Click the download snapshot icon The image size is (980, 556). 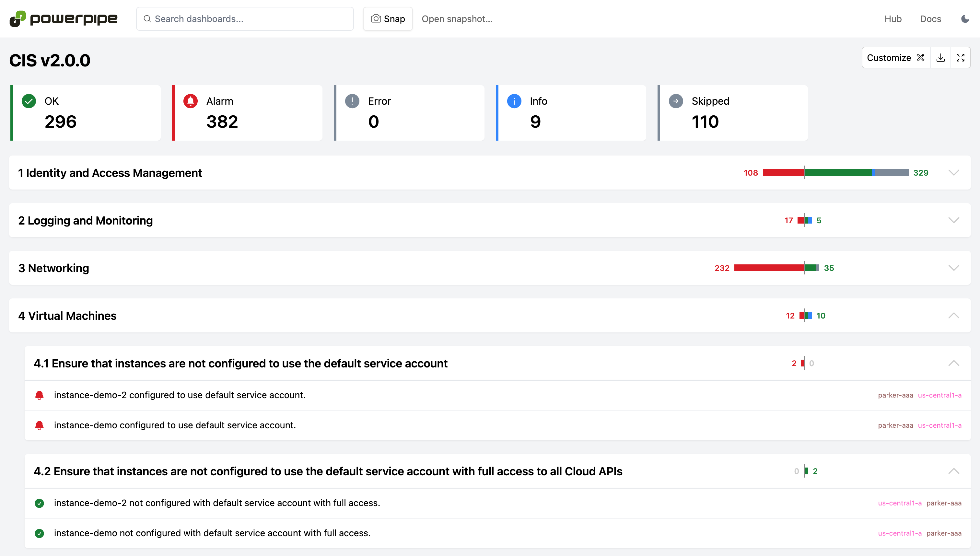tap(941, 58)
